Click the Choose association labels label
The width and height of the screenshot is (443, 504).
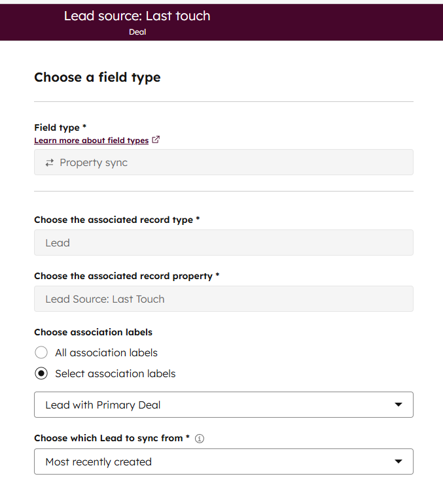click(x=93, y=332)
